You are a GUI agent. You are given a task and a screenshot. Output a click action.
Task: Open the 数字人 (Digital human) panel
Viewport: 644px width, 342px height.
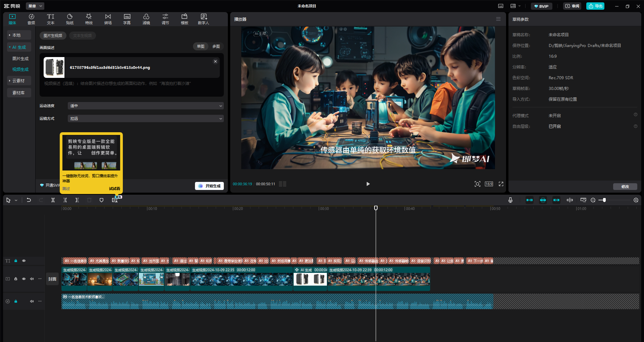point(203,19)
